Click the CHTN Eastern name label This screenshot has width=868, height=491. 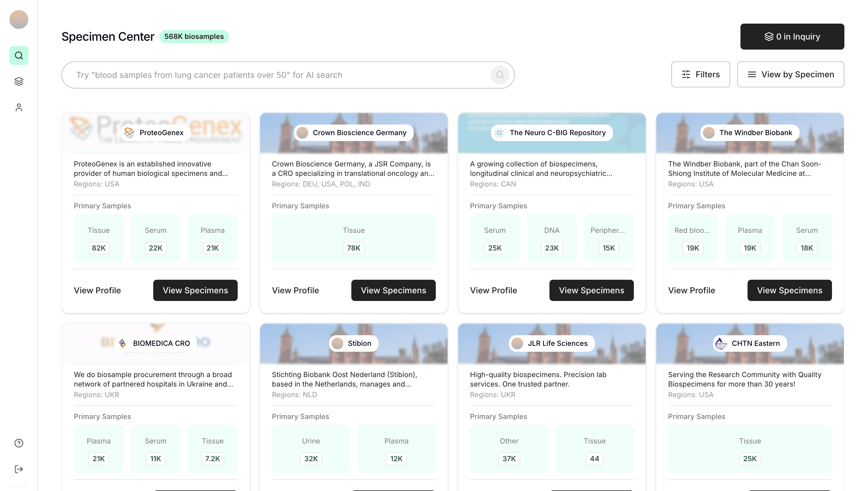tap(756, 343)
